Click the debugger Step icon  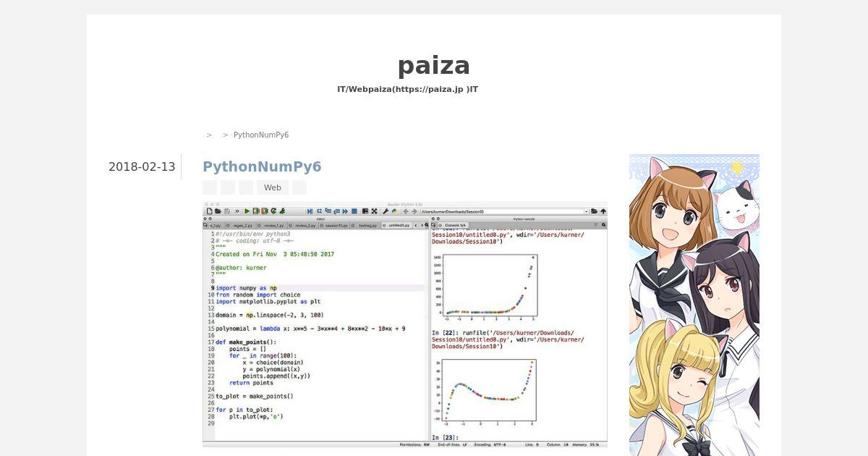319,211
